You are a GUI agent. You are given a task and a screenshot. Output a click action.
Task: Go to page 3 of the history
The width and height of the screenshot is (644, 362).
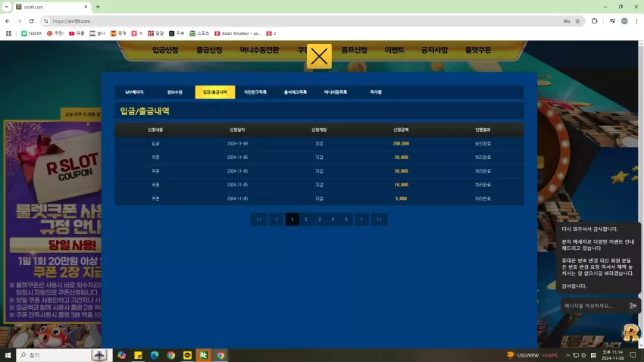point(320,219)
